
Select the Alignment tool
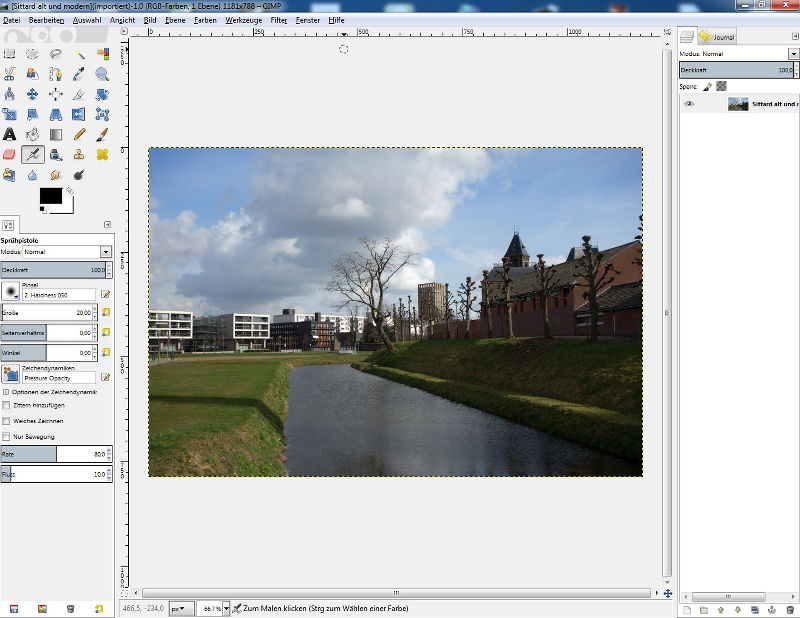56,94
